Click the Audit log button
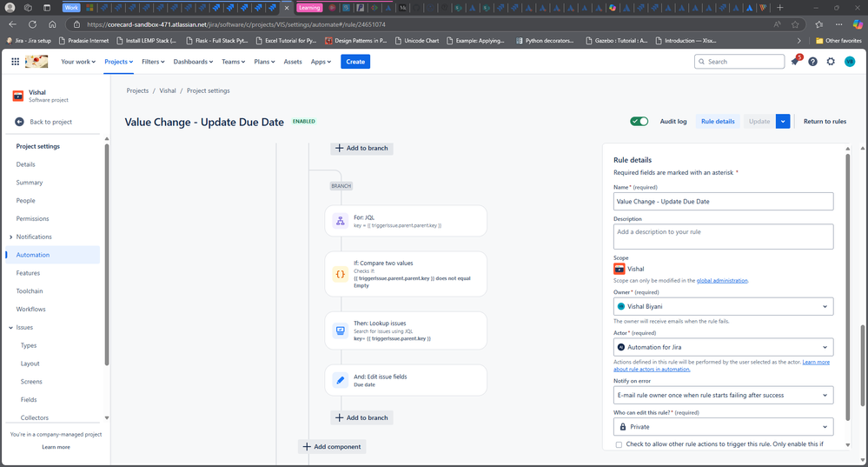The height and width of the screenshot is (467, 868). (673, 122)
